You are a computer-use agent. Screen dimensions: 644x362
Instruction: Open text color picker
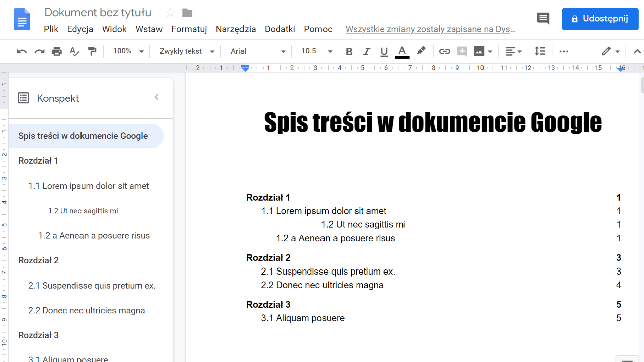pyautogui.click(x=402, y=51)
